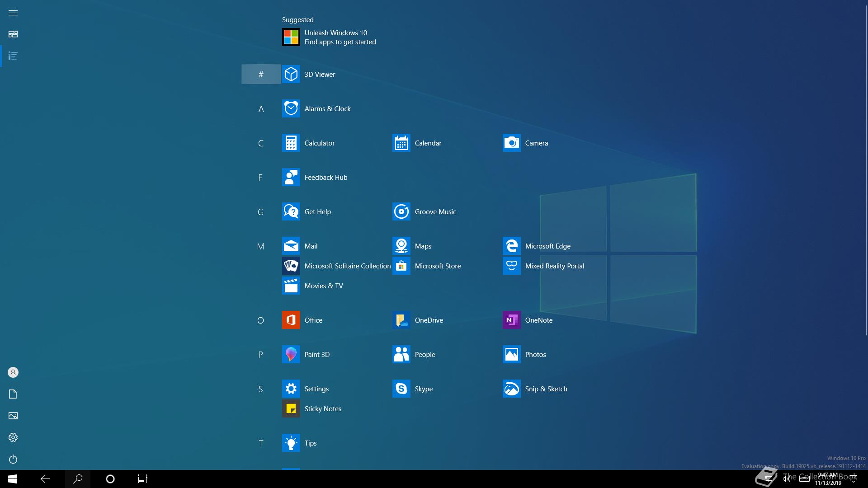Launch Groove Music icon
868x488 pixels.
click(401, 211)
